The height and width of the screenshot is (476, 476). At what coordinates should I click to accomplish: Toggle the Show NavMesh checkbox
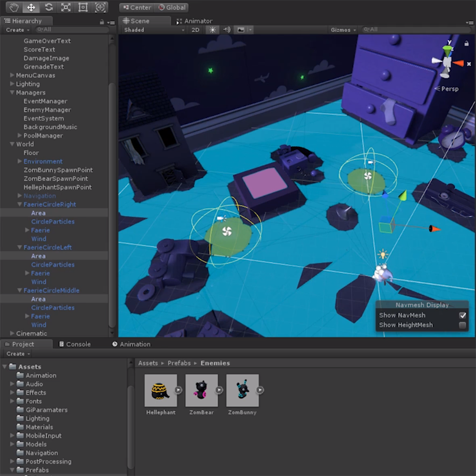[x=463, y=315]
